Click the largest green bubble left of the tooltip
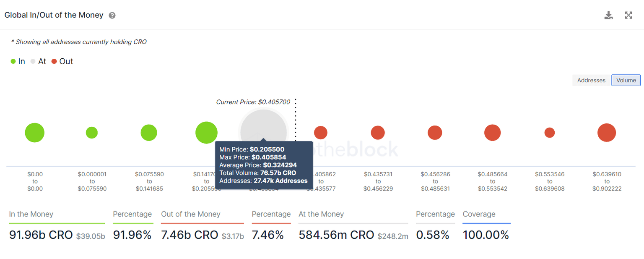 (x=206, y=133)
